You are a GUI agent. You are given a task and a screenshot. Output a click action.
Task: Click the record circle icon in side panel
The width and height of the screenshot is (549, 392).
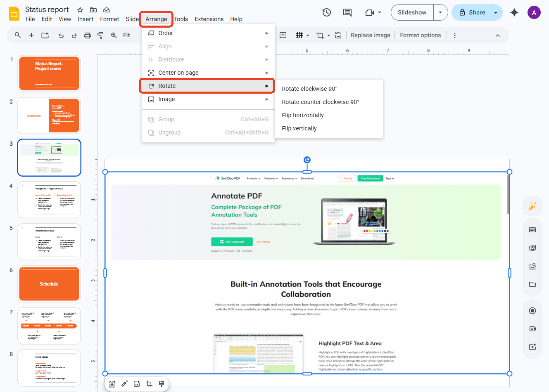(x=532, y=311)
